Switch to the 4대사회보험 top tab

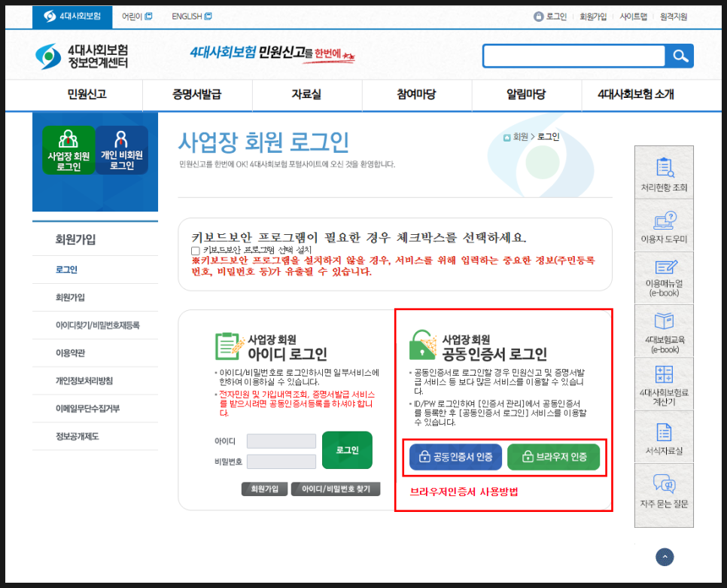72,17
